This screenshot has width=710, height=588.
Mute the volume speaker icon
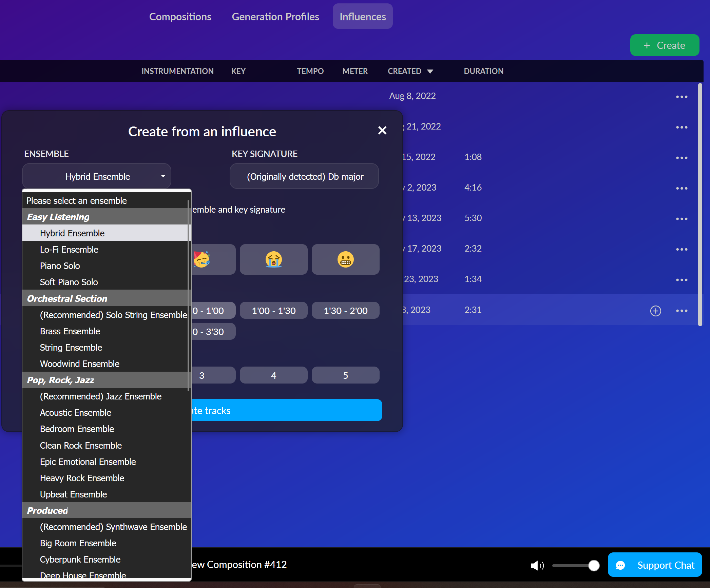click(537, 565)
